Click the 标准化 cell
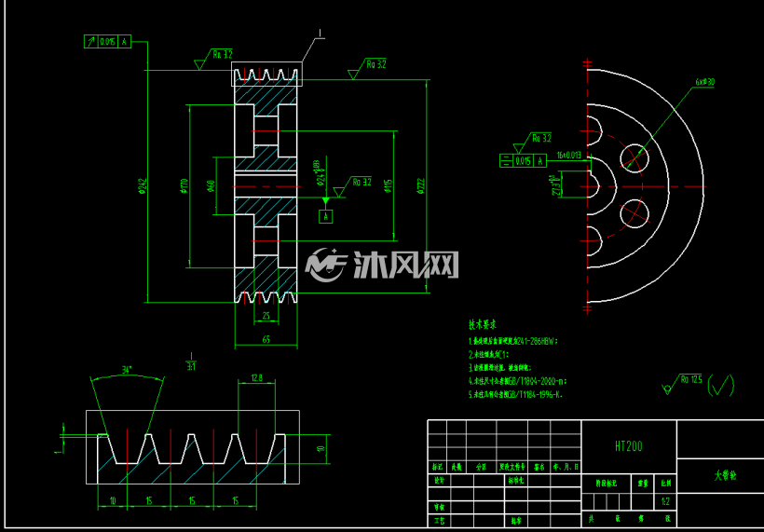This screenshot has height=532, width=764. point(515,481)
